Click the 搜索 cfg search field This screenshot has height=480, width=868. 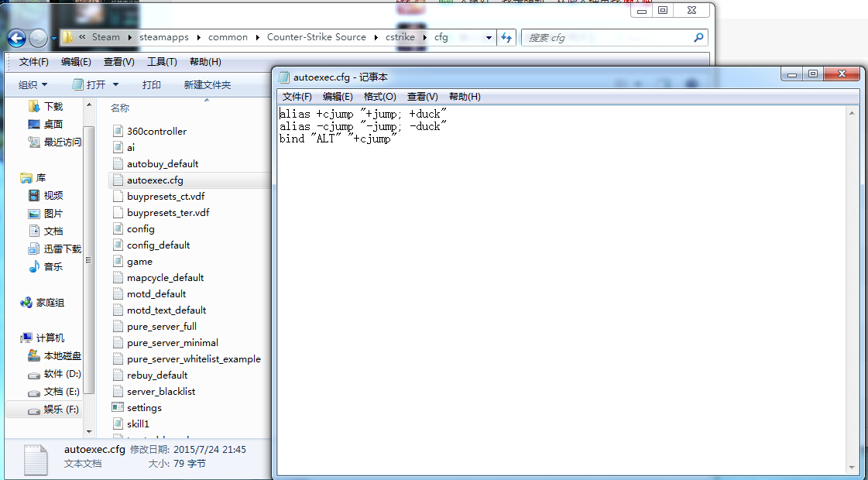pyautogui.click(x=608, y=37)
